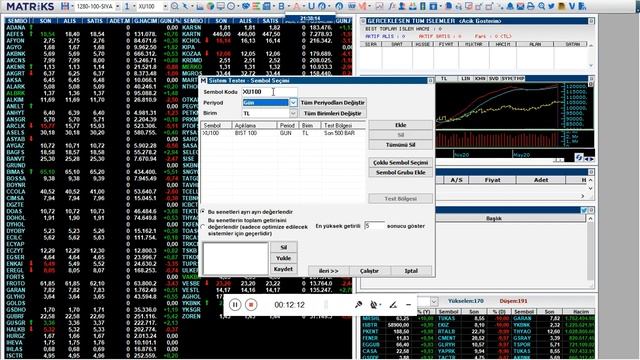Click the printer icon in toolbar
Image resolution: width=640 pixels, height=360 pixels.
tap(531, 7)
